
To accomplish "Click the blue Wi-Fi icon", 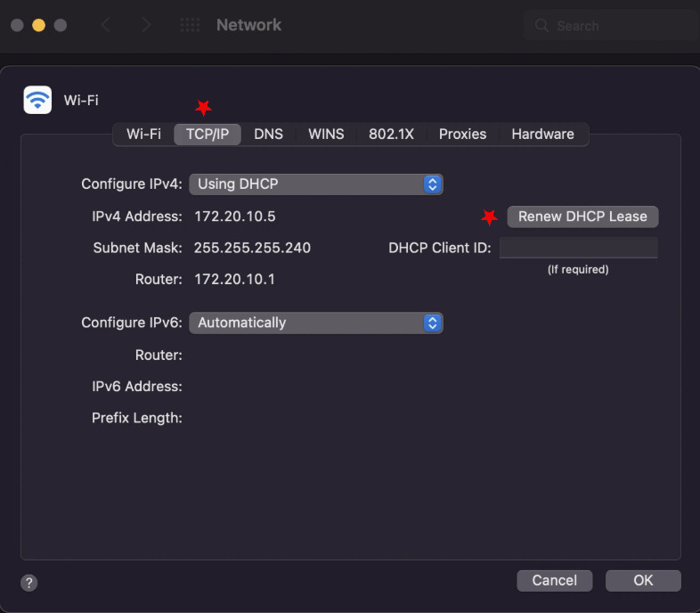I will point(37,100).
